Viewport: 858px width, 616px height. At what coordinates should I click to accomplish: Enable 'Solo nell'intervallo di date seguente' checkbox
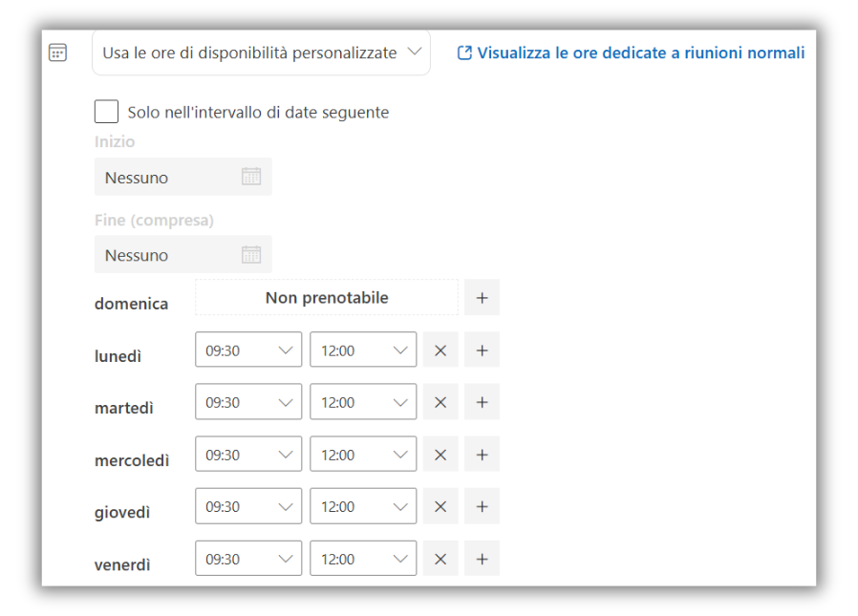click(107, 112)
